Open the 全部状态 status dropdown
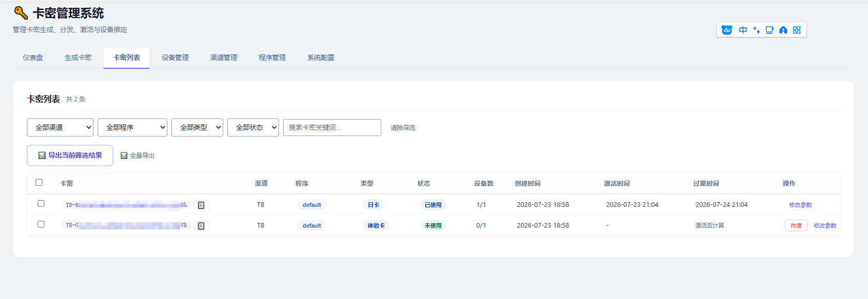Viewport: 868px width, 299px height. tap(253, 127)
